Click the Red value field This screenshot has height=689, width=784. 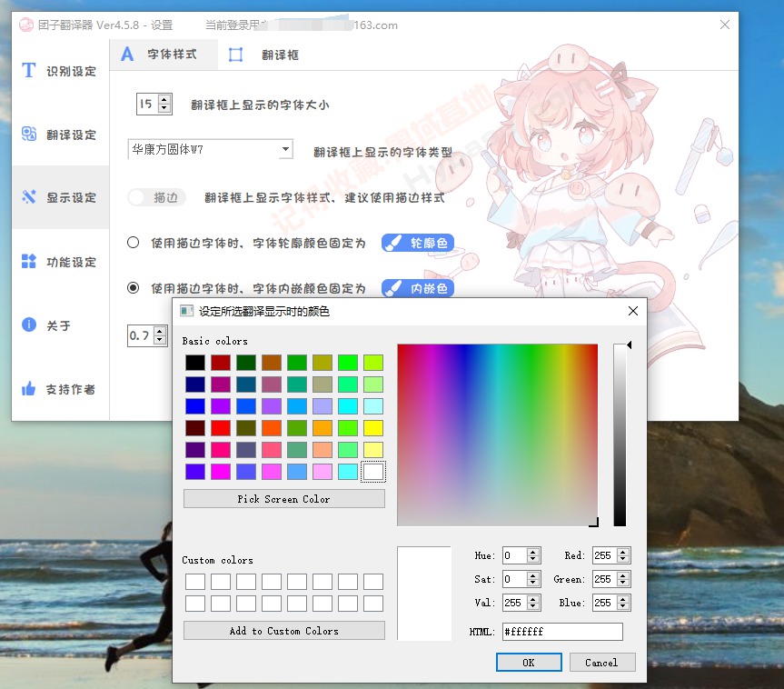pos(604,555)
